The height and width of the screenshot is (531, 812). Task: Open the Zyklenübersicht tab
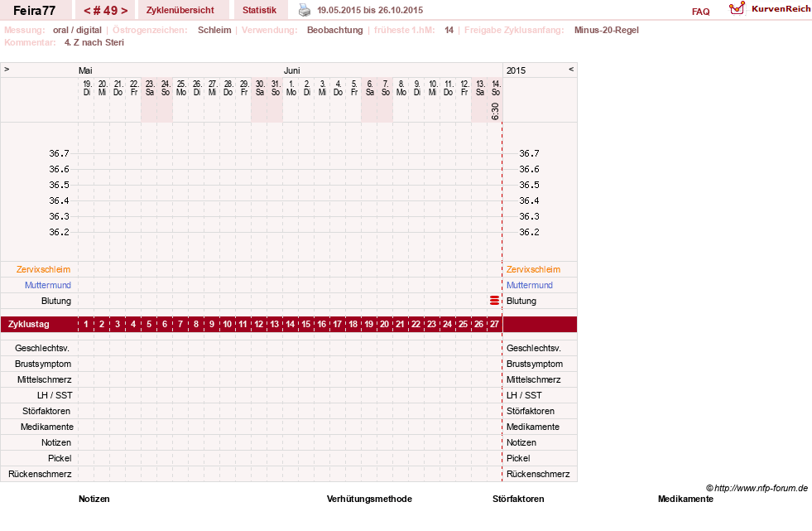(180, 10)
